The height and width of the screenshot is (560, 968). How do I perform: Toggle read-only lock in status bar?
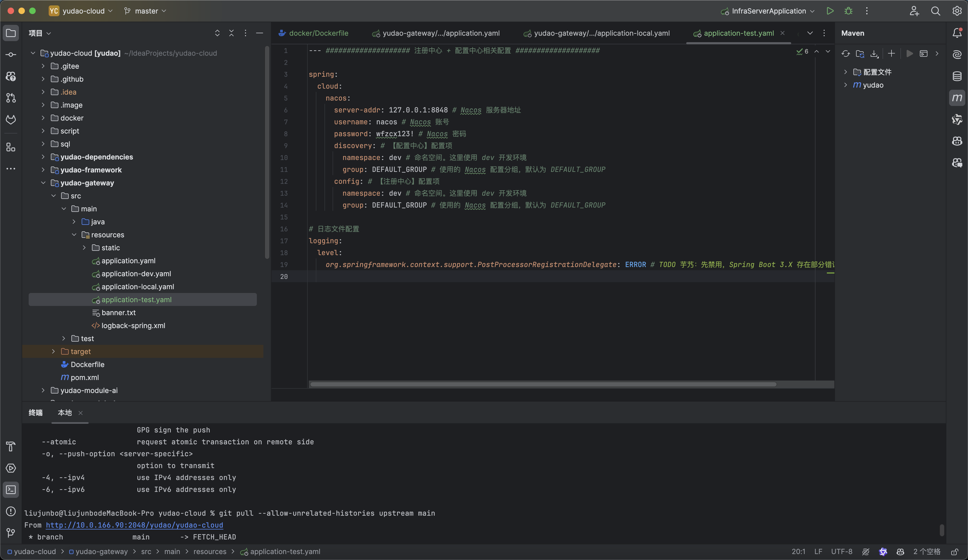[x=954, y=552]
